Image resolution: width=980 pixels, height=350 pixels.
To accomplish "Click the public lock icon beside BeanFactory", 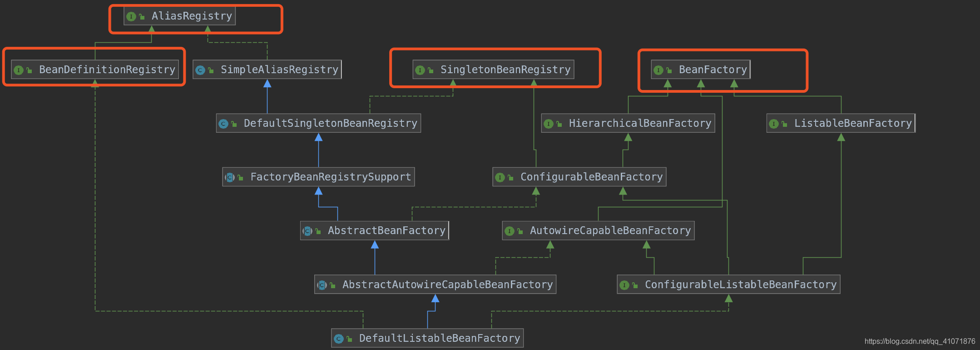I will 669,70.
